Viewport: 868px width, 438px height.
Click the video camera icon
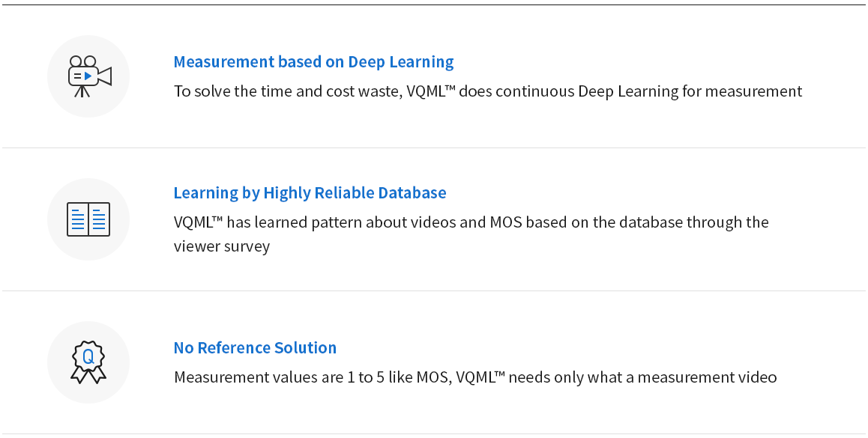pyautogui.click(x=89, y=76)
